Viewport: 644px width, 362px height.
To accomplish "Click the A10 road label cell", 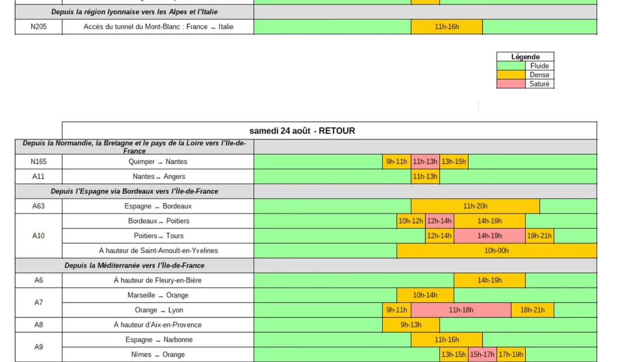I will coord(39,236).
